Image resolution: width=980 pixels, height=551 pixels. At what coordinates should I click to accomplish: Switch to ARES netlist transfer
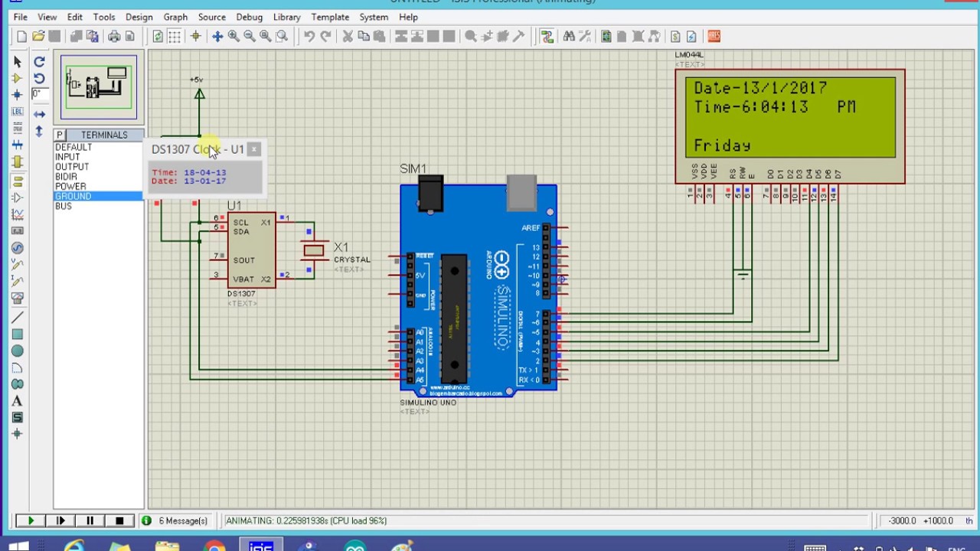pyautogui.click(x=714, y=36)
